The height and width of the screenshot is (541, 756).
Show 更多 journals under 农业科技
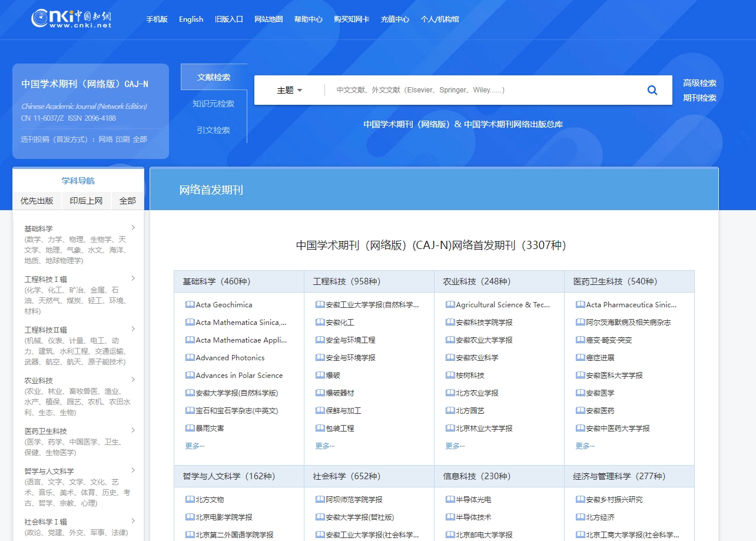click(x=455, y=446)
